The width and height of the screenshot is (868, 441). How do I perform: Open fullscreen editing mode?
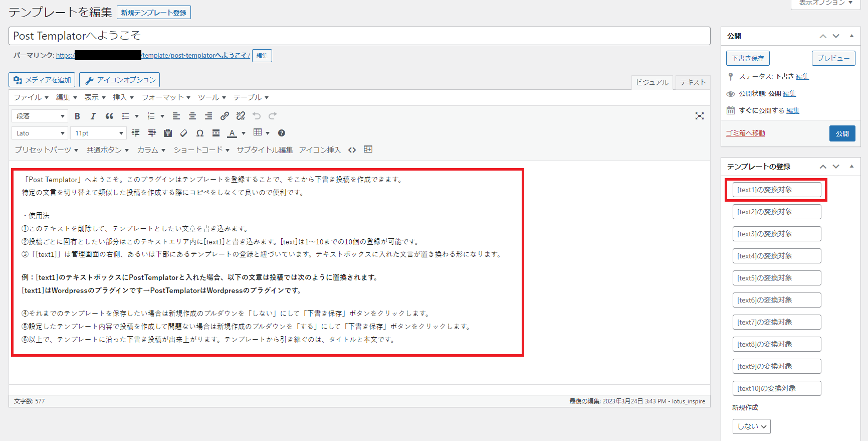pos(700,116)
